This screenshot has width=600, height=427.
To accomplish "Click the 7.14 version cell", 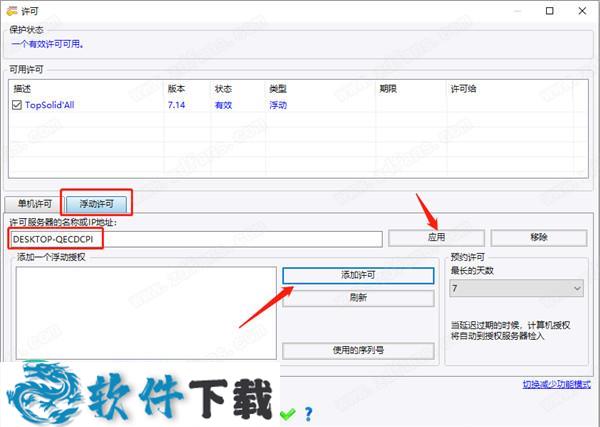I will [x=176, y=105].
